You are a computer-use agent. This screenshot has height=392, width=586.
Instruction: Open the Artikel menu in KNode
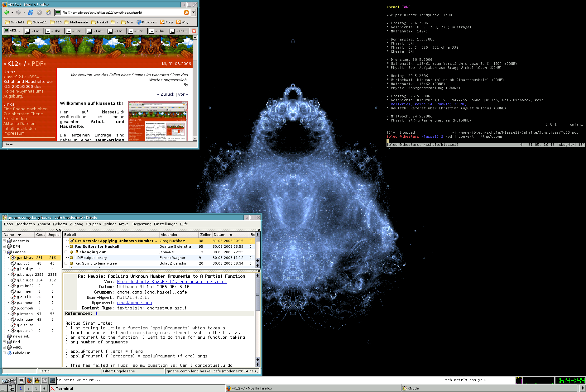(x=124, y=224)
